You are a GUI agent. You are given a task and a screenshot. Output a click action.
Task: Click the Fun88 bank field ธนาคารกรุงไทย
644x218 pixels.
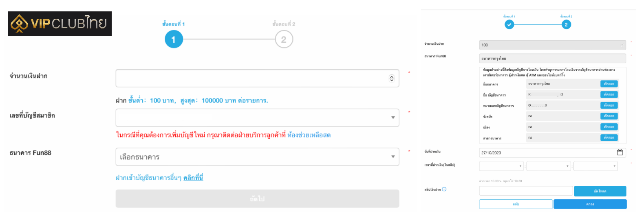point(552,58)
